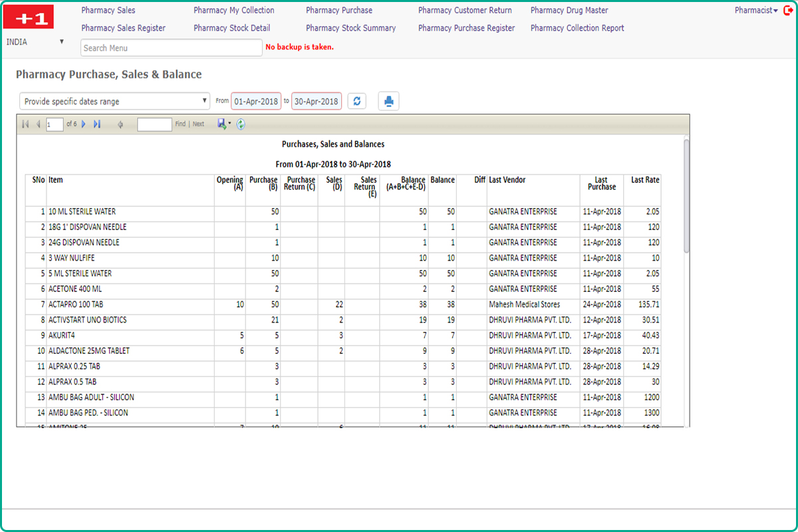Open the dates range dropdown
This screenshot has height=532, width=798.
click(114, 102)
